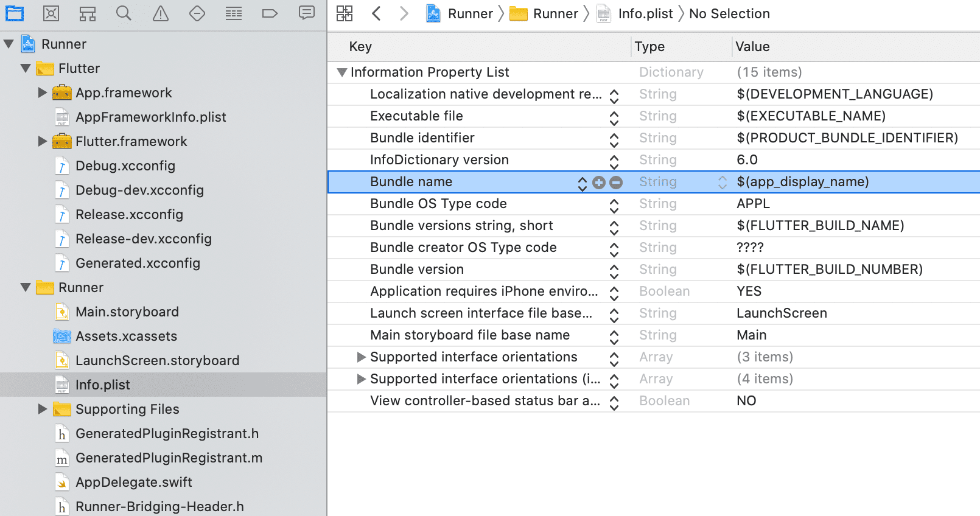The width and height of the screenshot is (980, 516).
Task: Open the Find navigator magnifier icon
Action: click(124, 13)
